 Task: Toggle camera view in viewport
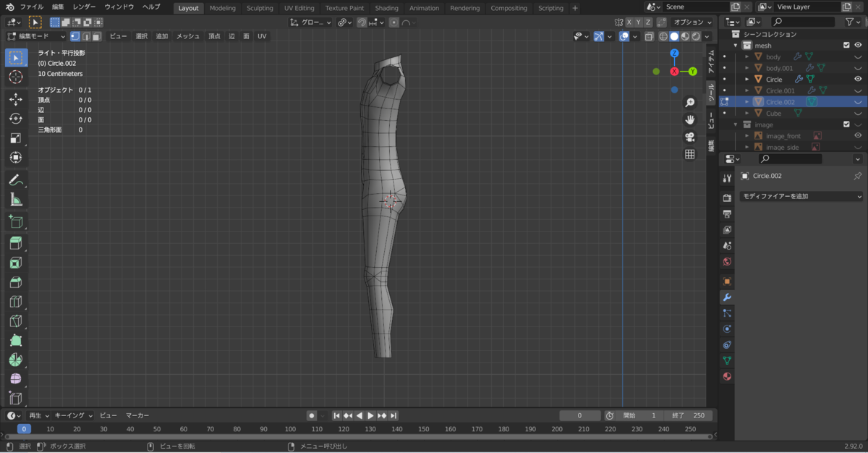click(x=690, y=137)
